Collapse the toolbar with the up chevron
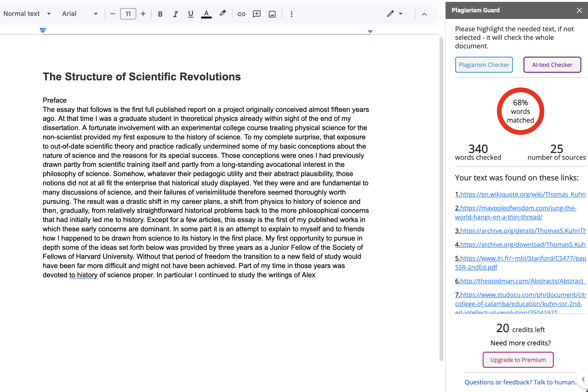Image resolution: width=588 pixels, height=392 pixels. click(424, 14)
